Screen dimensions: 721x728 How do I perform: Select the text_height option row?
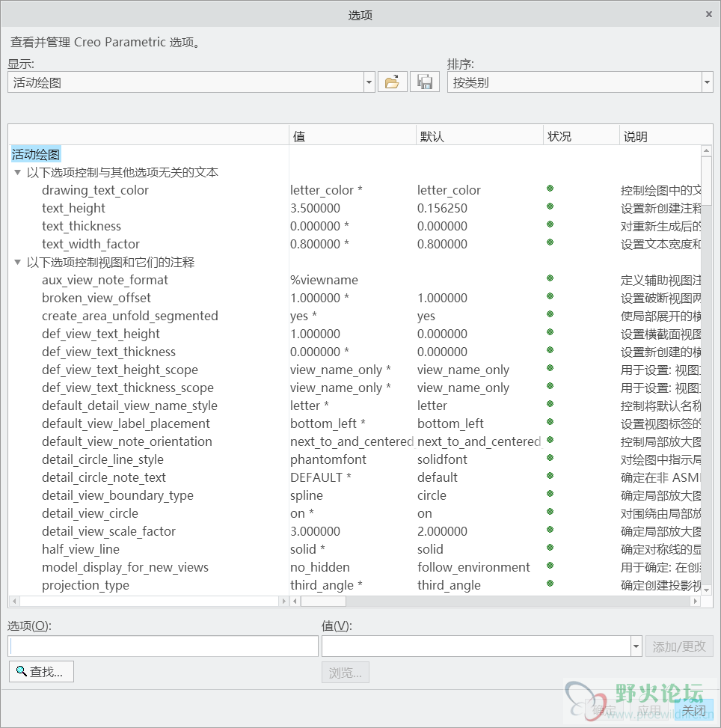tap(73, 209)
